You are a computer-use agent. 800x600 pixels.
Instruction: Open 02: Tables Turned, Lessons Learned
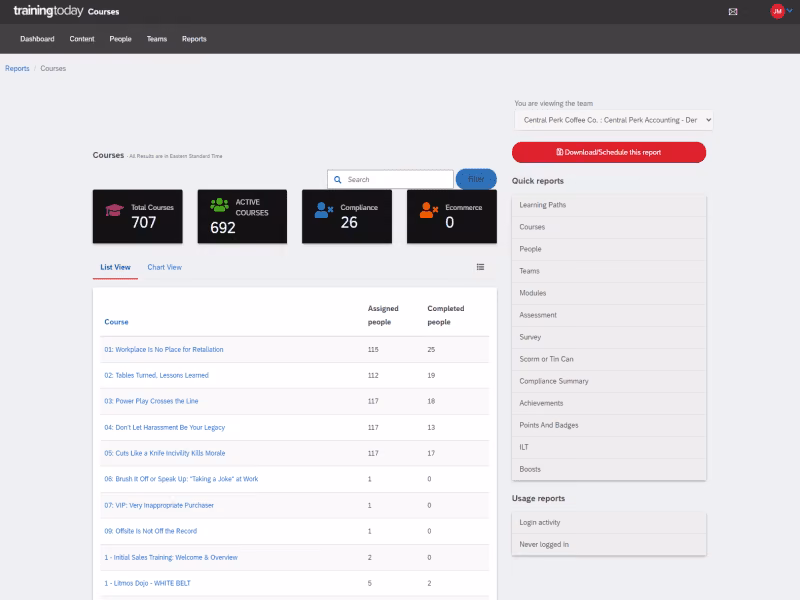click(157, 376)
